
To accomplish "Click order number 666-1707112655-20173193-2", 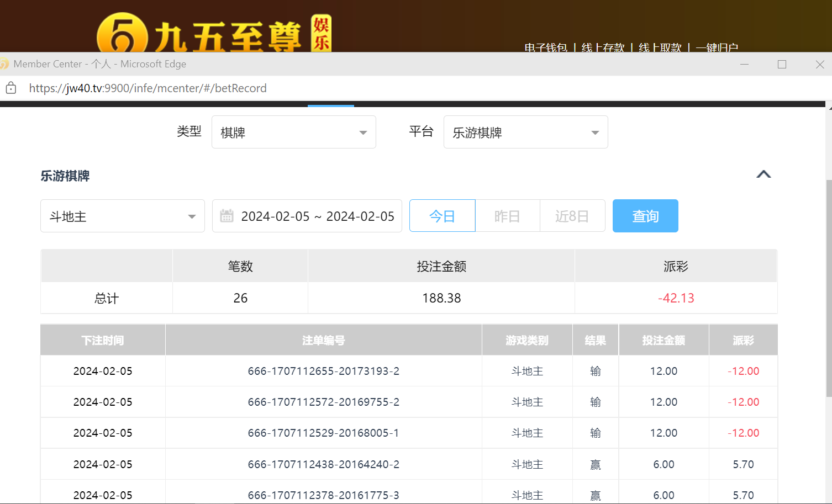I will click(x=324, y=371).
